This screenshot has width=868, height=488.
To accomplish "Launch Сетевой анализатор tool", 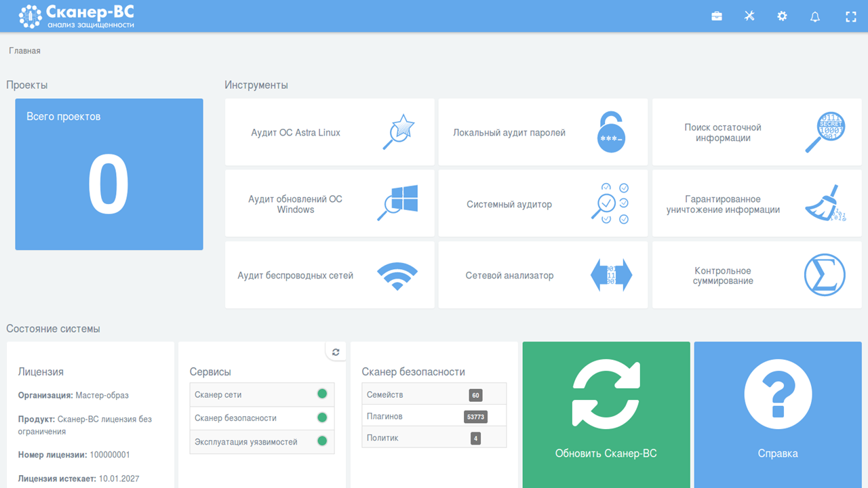I will 543,275.
